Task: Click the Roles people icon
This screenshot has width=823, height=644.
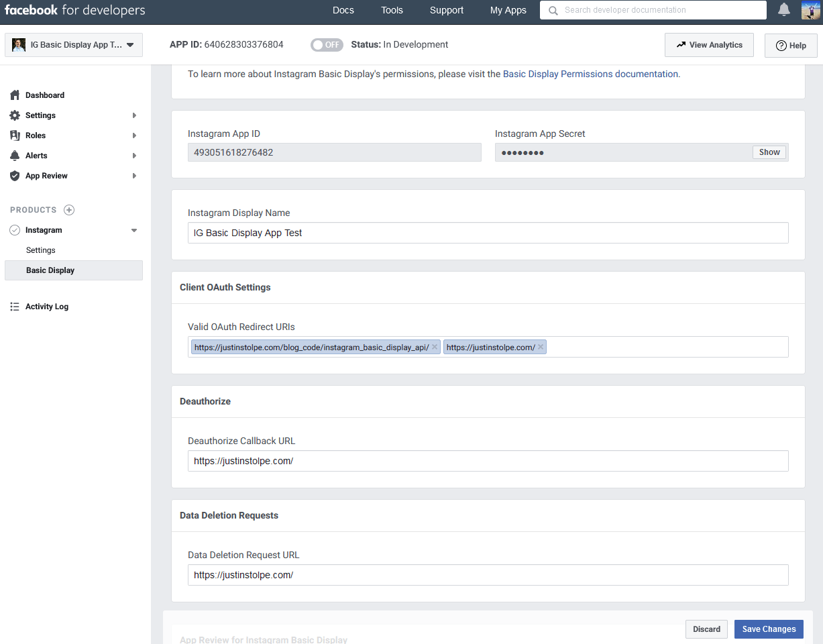Action: (x=15, y=136)
